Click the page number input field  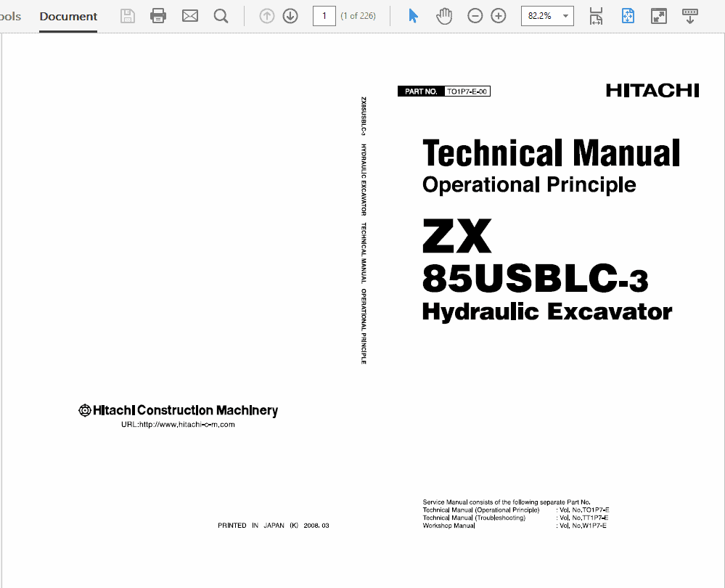324,16
